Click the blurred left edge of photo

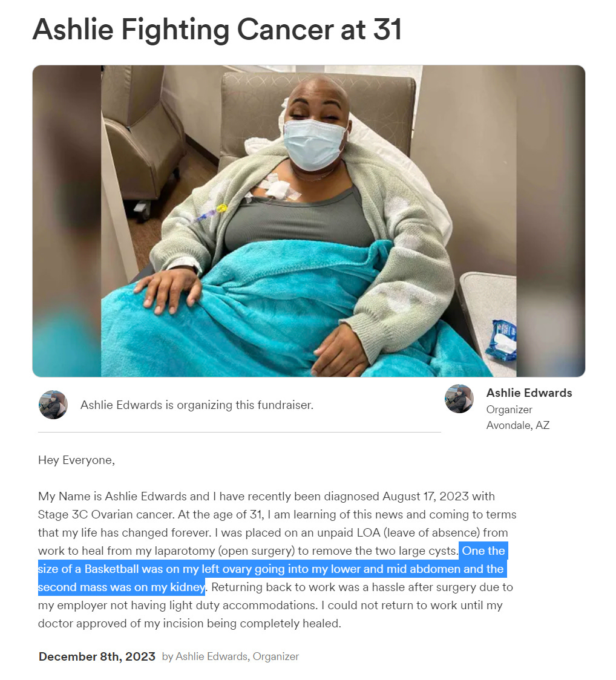coord(67,221)
